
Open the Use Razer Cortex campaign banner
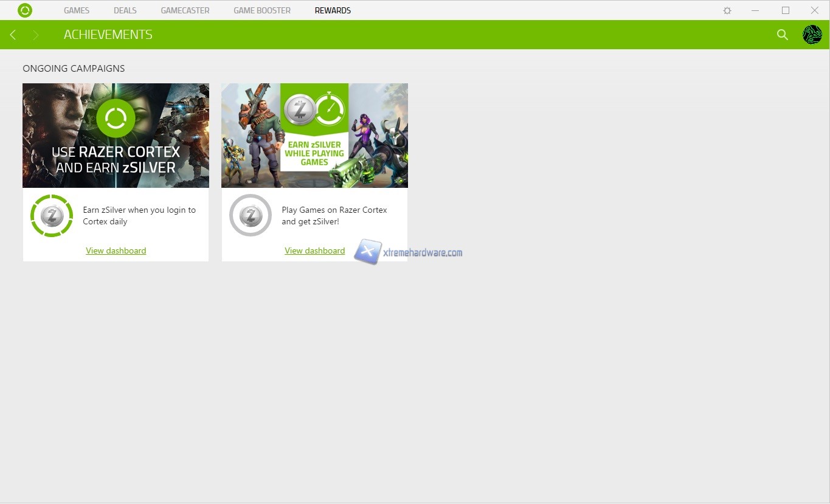pos(116,136)
